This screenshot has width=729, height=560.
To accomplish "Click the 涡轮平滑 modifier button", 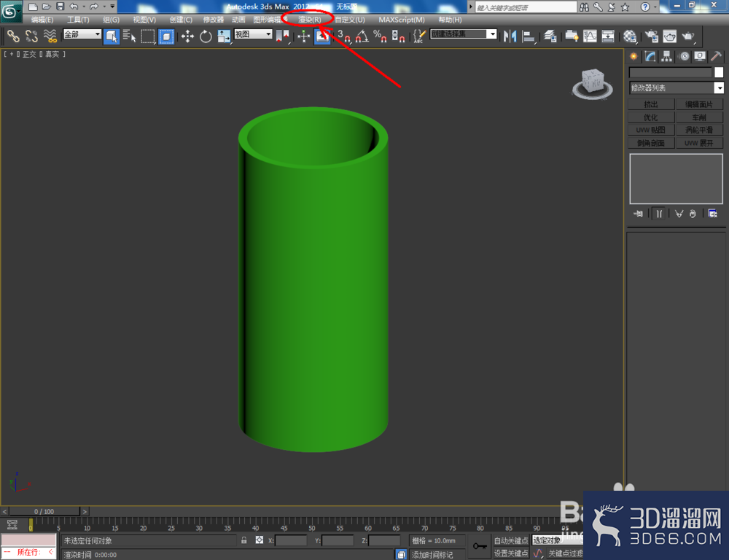I will pos(699,130).
